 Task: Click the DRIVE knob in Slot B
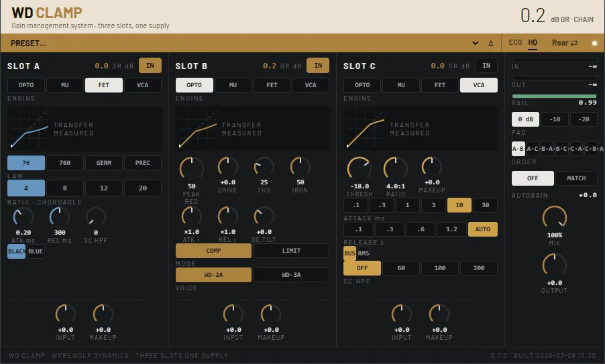pyautogui.click(x=227, y=166)
